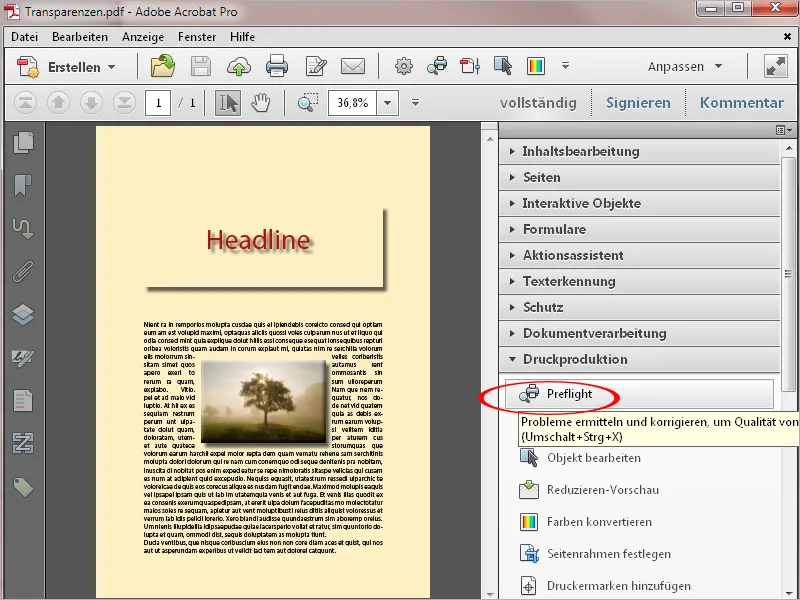The height and width of the screenshot is (600, 800).
Task: Open the Layers navigation panel
Action: click(x=23, y=314)
